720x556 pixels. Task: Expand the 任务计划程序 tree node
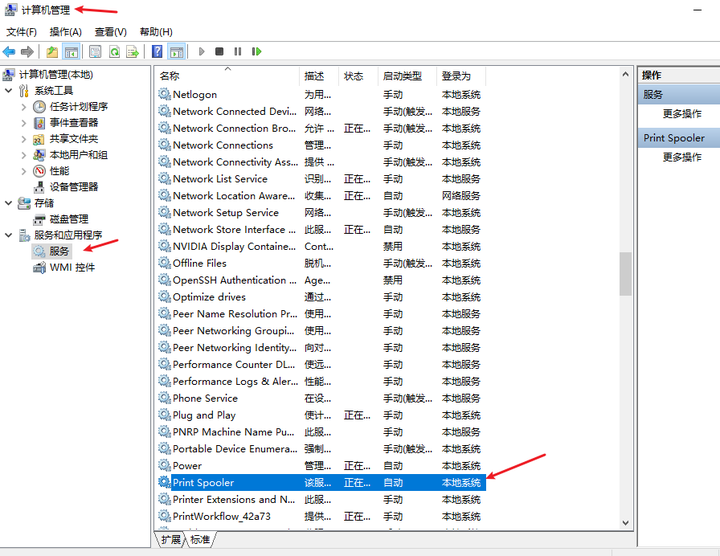coord(25,107)
